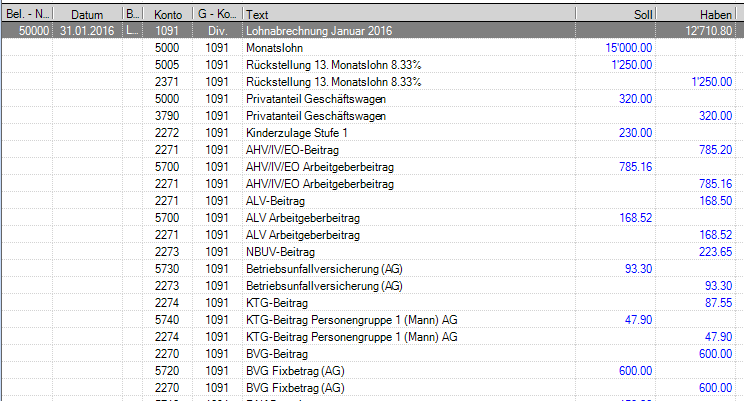The image size is (744, 401).
Task: Click the 223.65 Haben amount
Action: pyautogui.click(x=716, y=251)
